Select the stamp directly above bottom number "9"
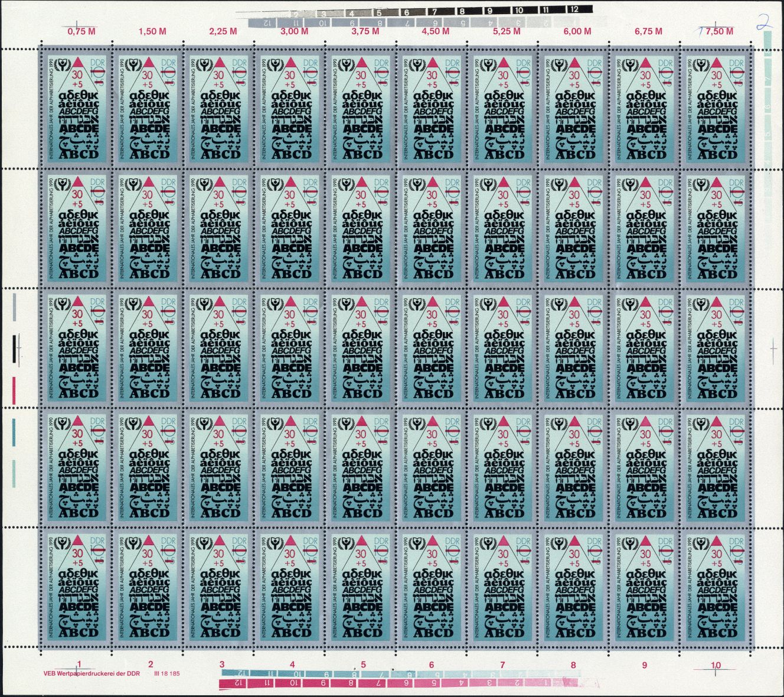 click(x=643, y=587)
